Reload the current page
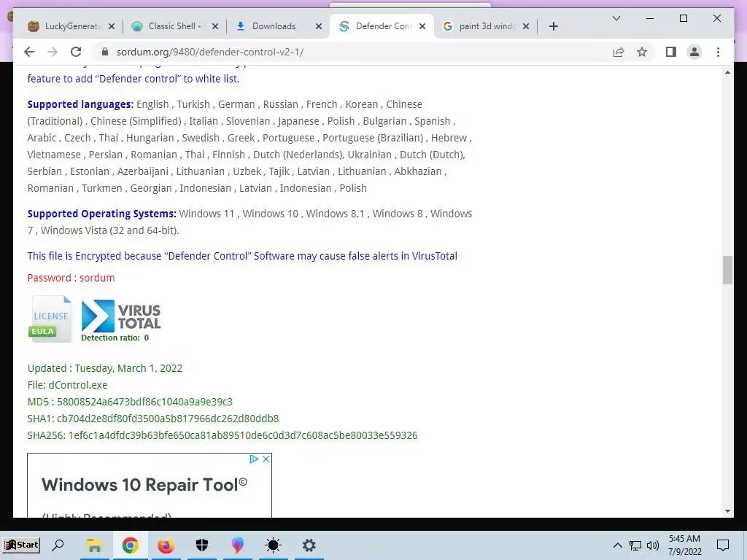Viewport: 747px width, 560px height. [76, 52]
